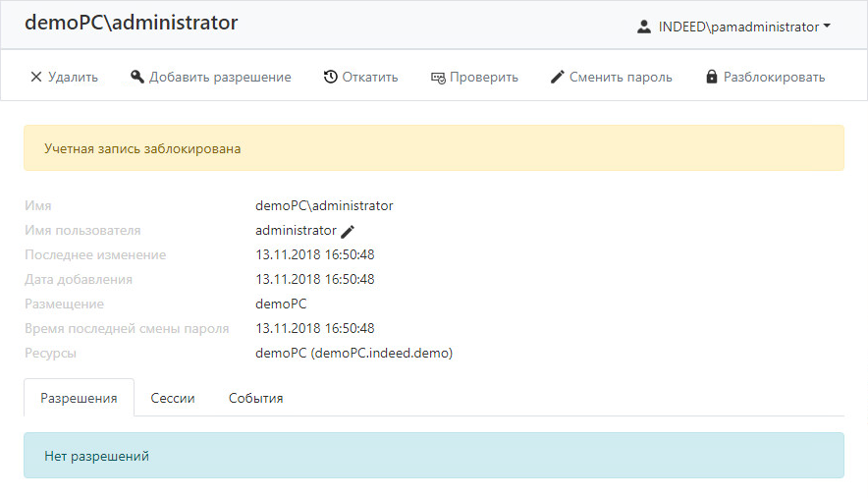Click the Нет разрешений info banner
This screenshot has width=868, height=498.
coord(434,456)
